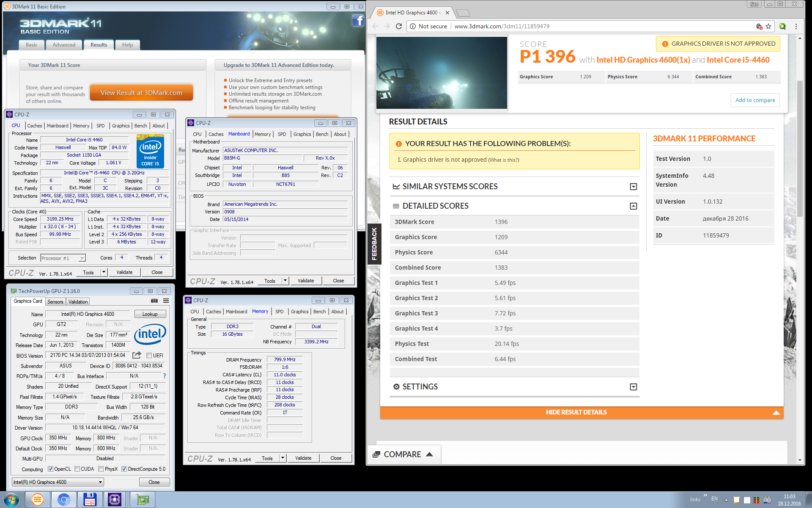Click the browser forward arrow
The height and width of the screenshot is (508, 812).
[387, 26]
